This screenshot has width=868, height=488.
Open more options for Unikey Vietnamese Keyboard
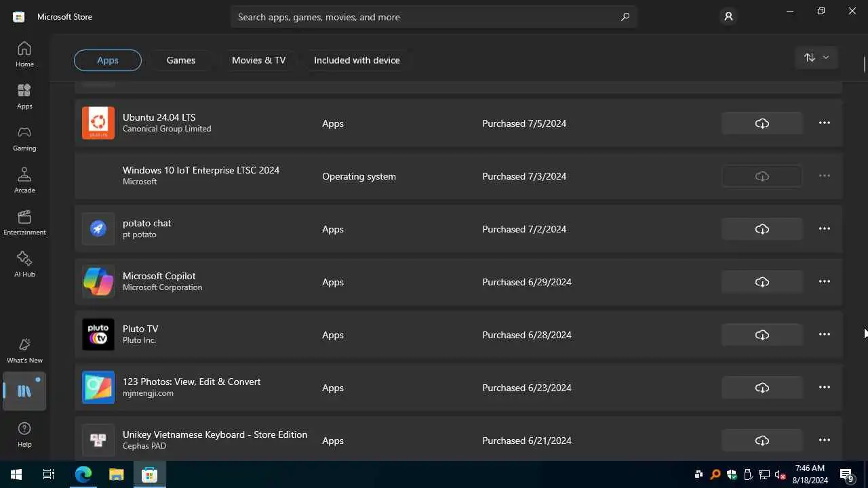click(825, 441)
